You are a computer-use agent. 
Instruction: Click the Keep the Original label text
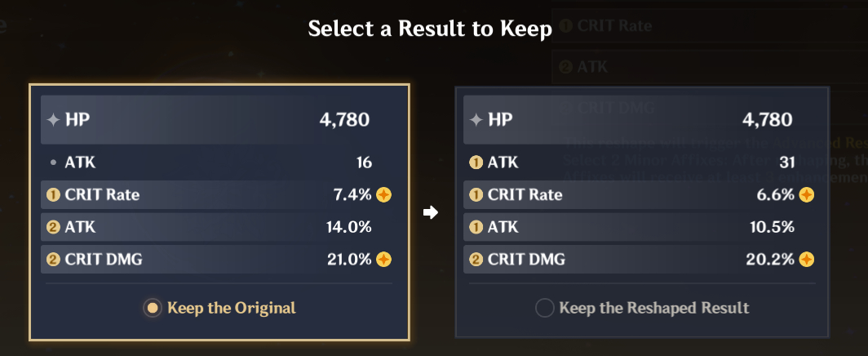click(231, 308)
